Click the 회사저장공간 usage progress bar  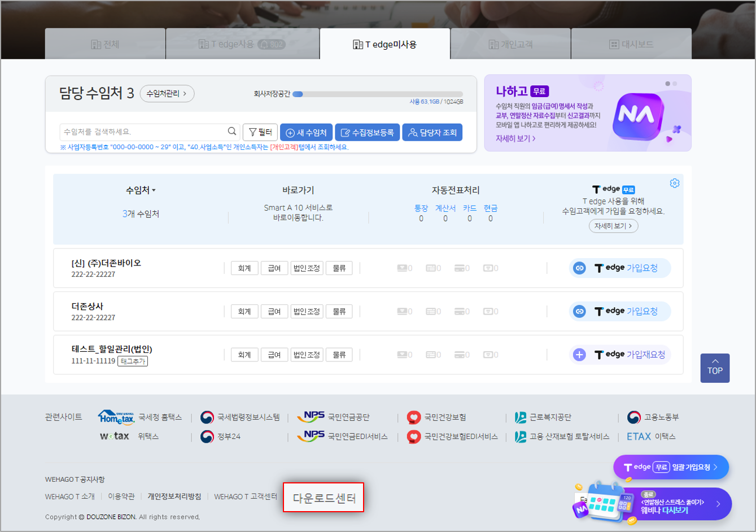click(x=378, y=94)
